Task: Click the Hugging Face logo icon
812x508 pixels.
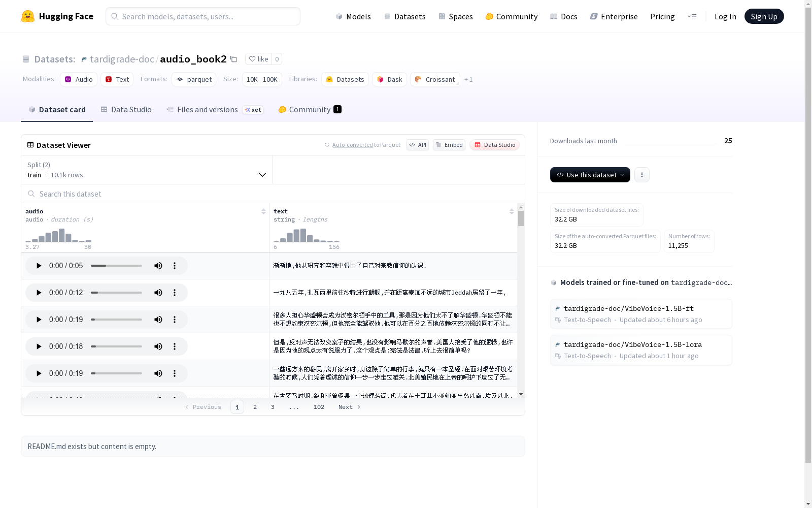Action: tap(28, 16)
